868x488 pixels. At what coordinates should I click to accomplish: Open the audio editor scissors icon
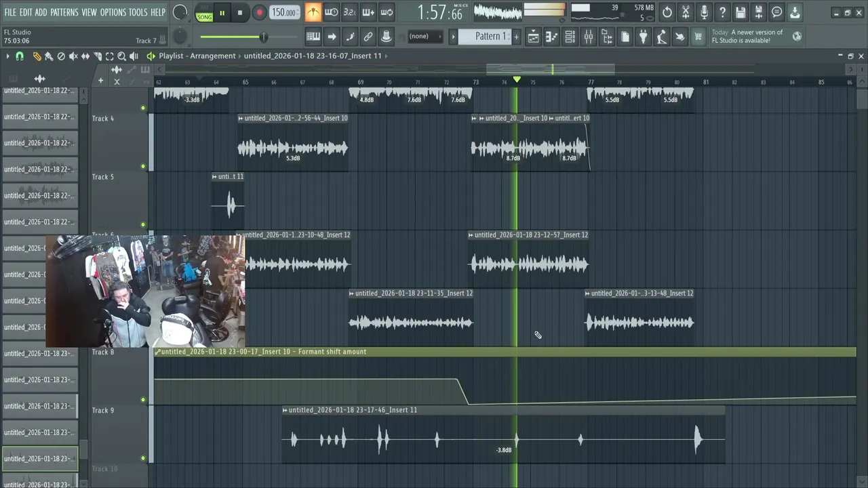pyautogui.click(x=686, y=12)
